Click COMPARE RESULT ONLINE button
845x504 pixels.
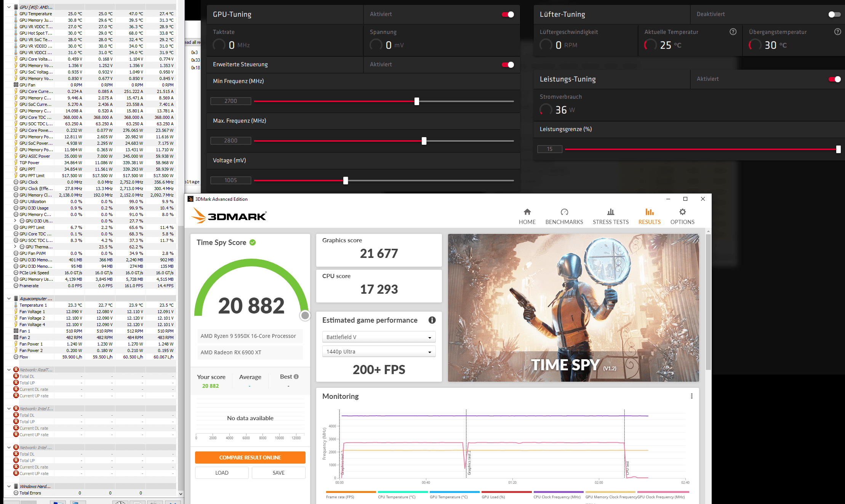pyautogui.click(x=250, y=458)
